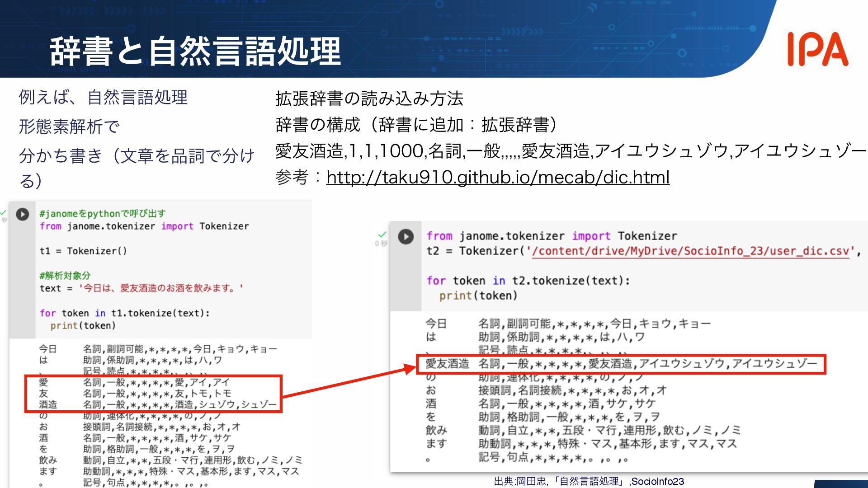Image resolution: width=868 pixels, height=488 pixels.
Task: Click the code line t1 = Tokenizer()
Action: 83,251
